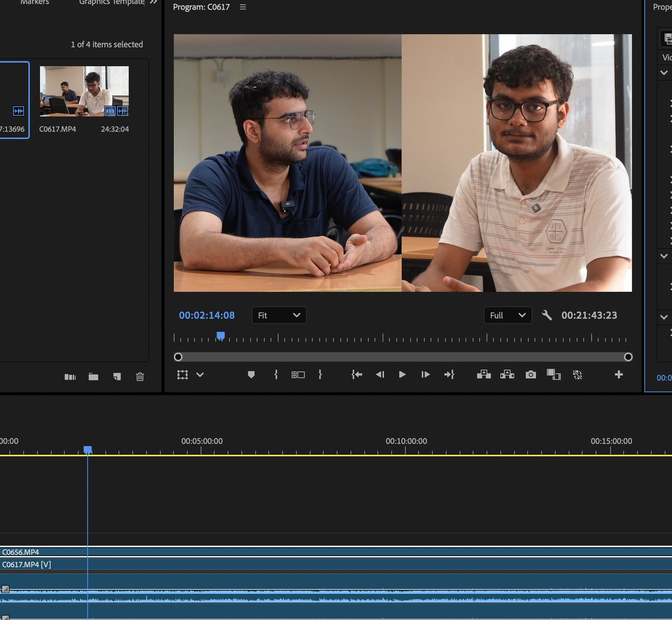Image resolution: width=672 pixels, height=620 pixels.
Task: Show more panel tabs with double chevron
Action: click(154, 2)
